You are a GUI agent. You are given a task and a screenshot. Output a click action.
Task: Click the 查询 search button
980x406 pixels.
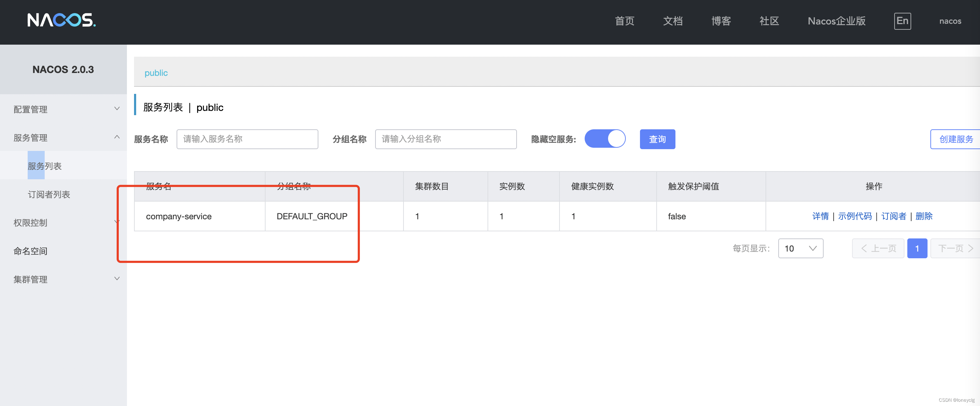coord(657,139)
